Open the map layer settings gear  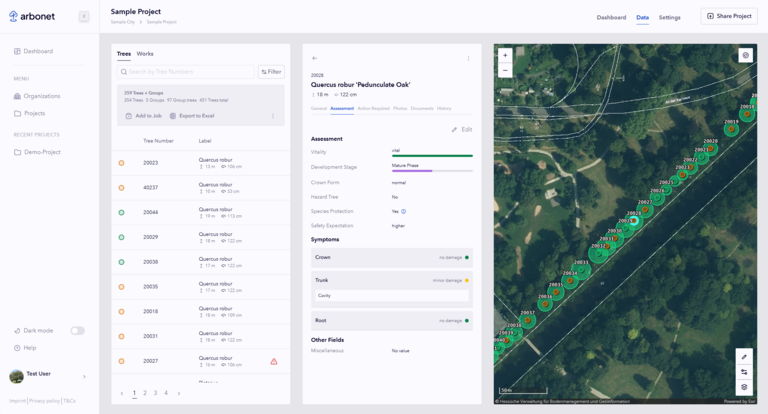pos(744,387)
